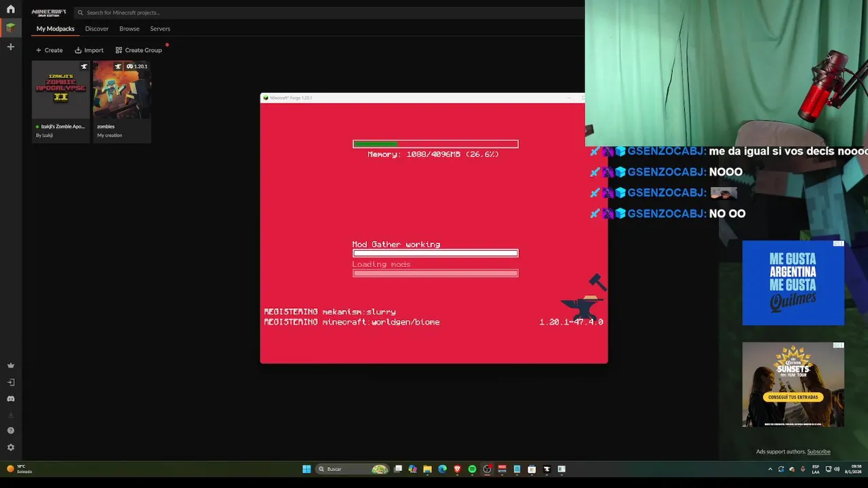The height and width of the screenshot is (488, 868).
Task: Open Copilot from the taskbar
Action: 412,469
